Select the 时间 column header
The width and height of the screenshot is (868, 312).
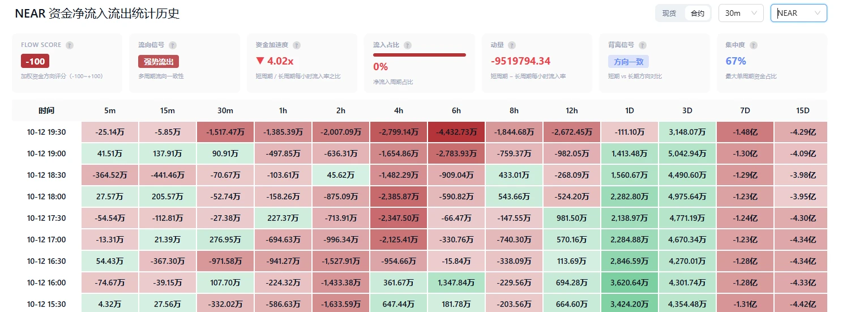pyautogui.click(x=46, y=110)
